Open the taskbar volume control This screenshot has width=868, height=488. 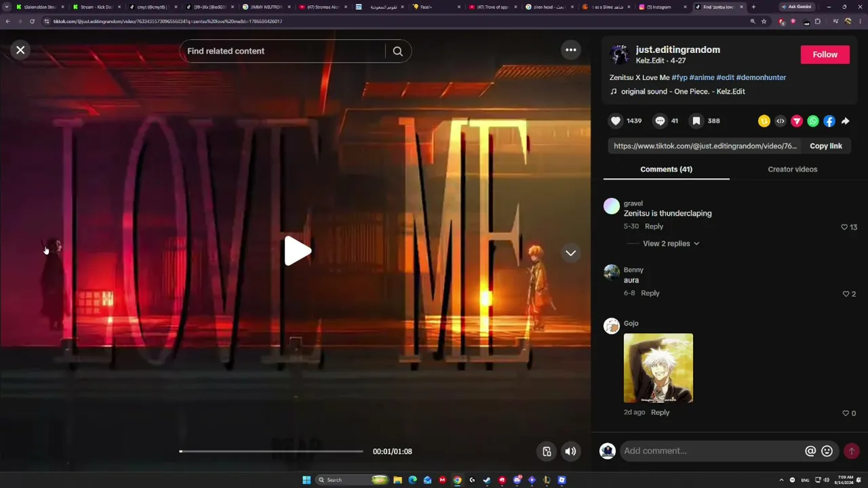826,480
